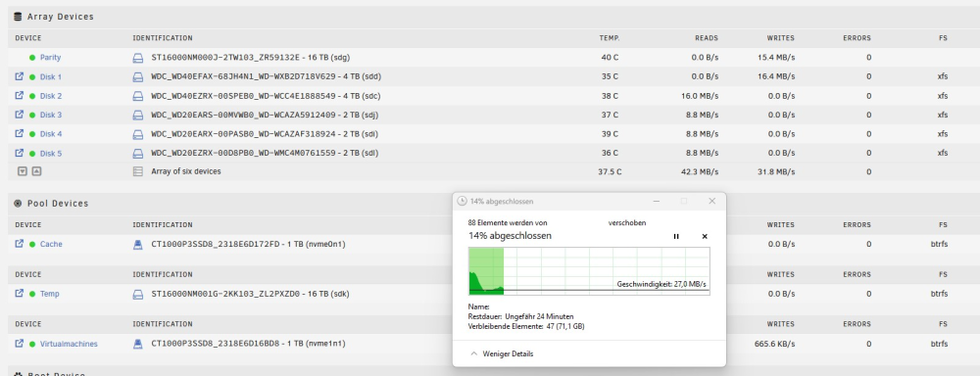The image size is (980, 376).
Task: Click Pool Devices header icon
Action: (x=18, y=203)
